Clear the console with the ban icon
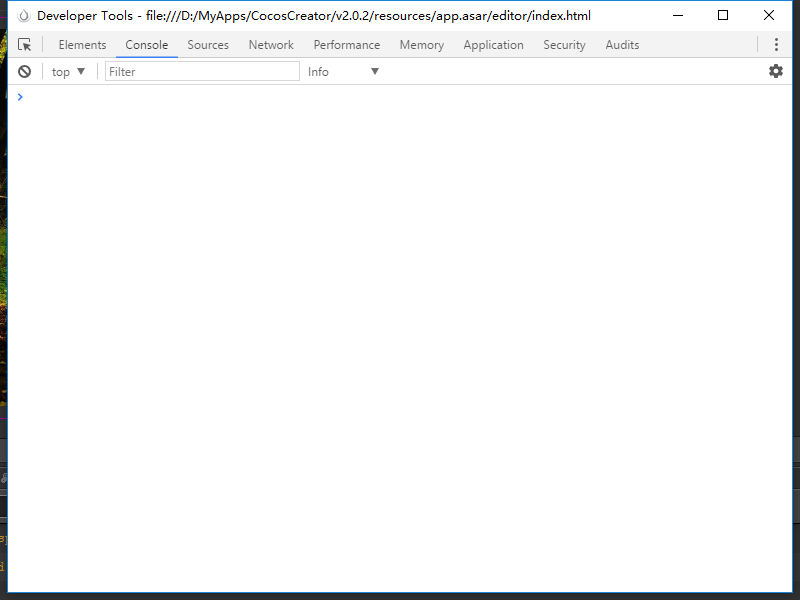Viewport: 800px width, 600px height. pos(24,71)
